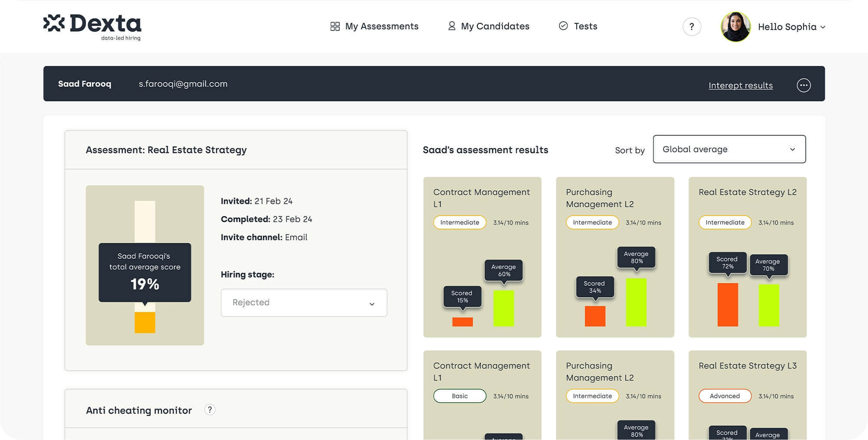Open the Hiring stage Rejected dropdown
Image resolution: width=868 pixels, height=440 pixels.
(304, 303)
